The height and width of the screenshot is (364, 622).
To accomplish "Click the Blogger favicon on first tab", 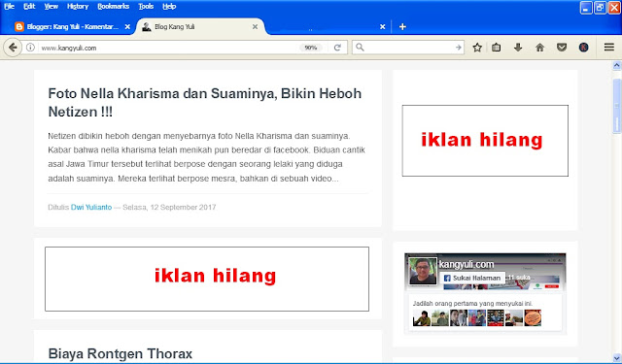I will tap(19, 26).
